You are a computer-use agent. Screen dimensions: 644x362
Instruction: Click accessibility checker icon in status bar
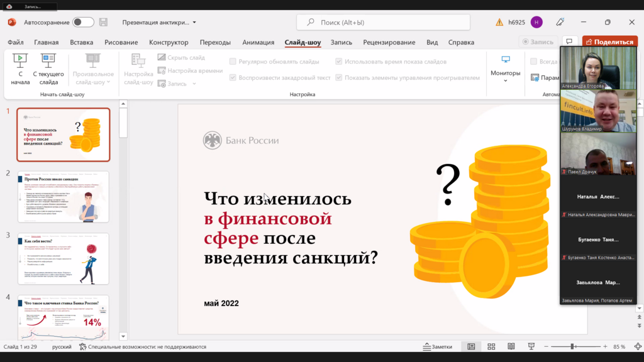point(82,347)
